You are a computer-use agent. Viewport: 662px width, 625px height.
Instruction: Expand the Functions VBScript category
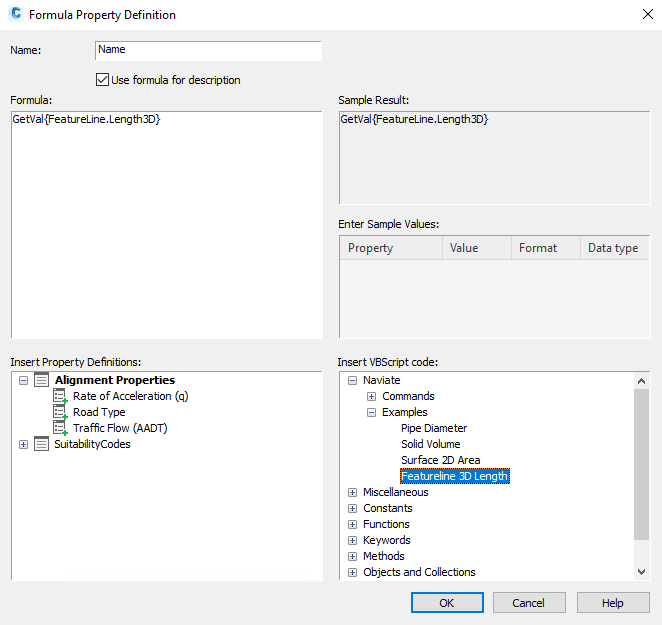353,524
